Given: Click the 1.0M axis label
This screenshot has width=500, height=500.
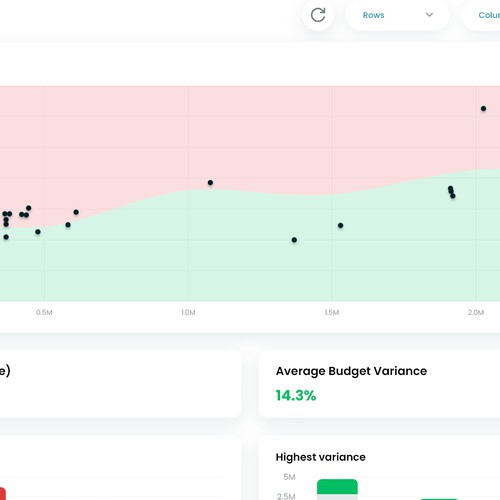Looking at the screenshot, I should click(x=188, y=313).
